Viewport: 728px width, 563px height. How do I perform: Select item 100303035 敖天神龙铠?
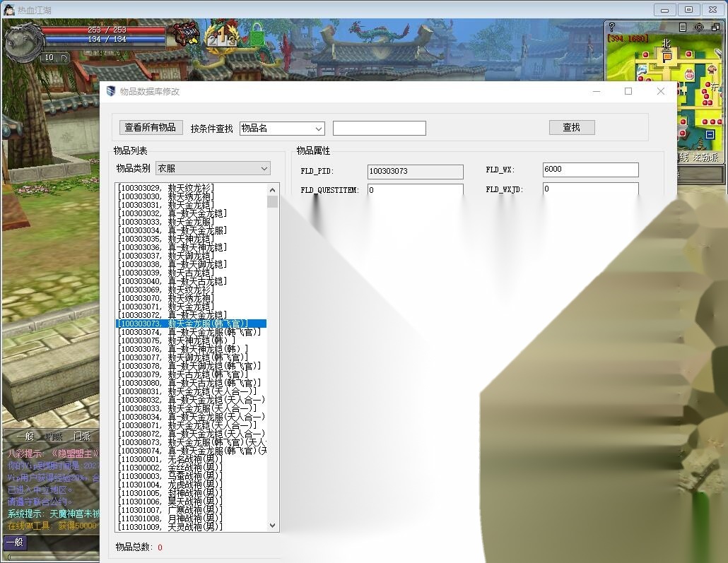pos(192,239)
